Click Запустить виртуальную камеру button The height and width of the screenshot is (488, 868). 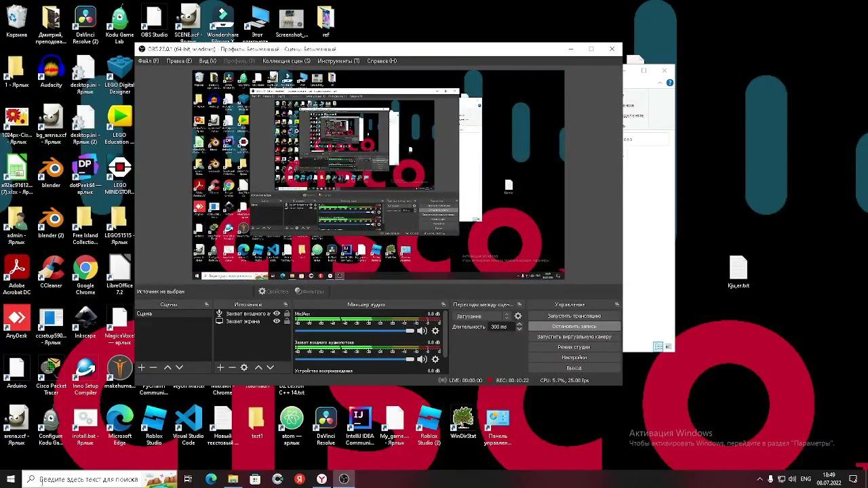coord(574,337)
